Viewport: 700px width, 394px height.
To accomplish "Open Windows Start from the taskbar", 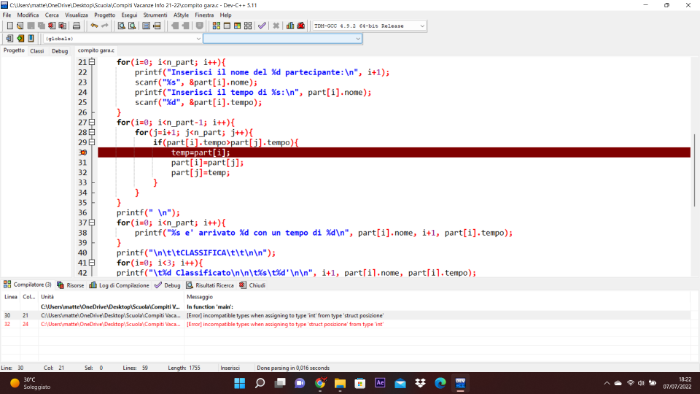I will [x=240, y=383].
